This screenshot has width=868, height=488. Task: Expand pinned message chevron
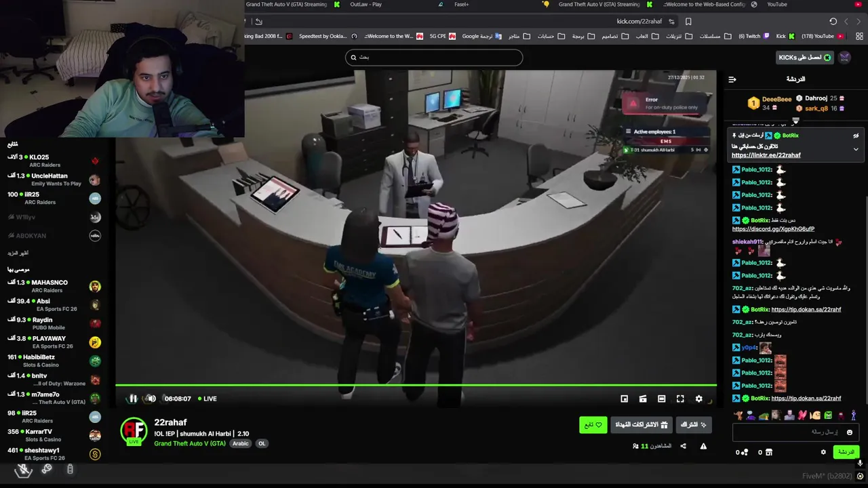point(856,149)
